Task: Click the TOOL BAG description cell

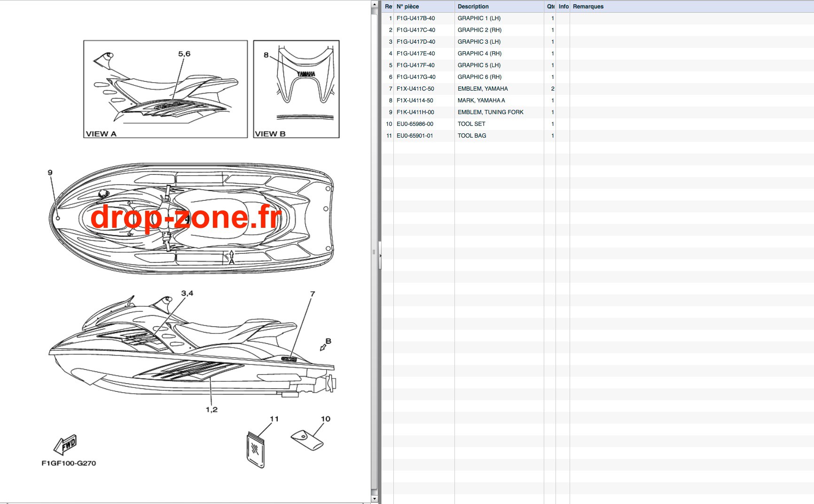Action: coord(499,136)
